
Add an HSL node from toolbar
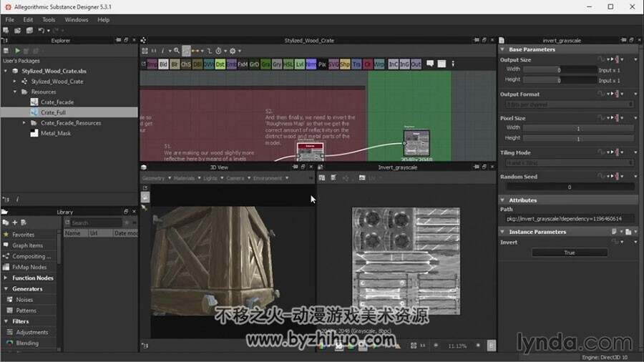coord(288,64)
